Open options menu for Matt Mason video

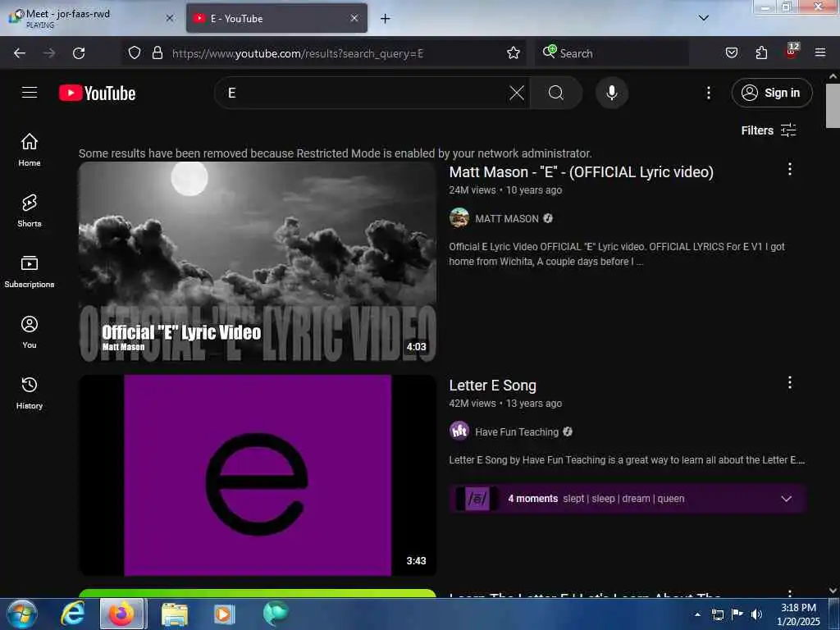[x=790, y=169]
